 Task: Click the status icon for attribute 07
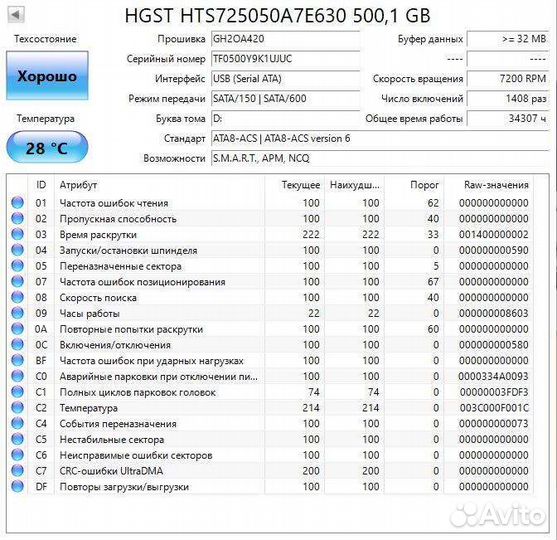coord(17,281)
